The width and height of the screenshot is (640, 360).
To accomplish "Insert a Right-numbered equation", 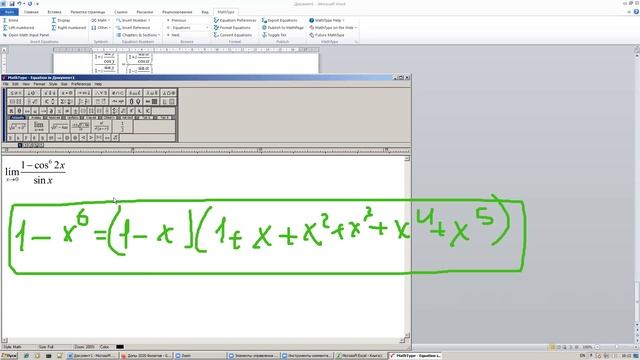I will (69, 27).
